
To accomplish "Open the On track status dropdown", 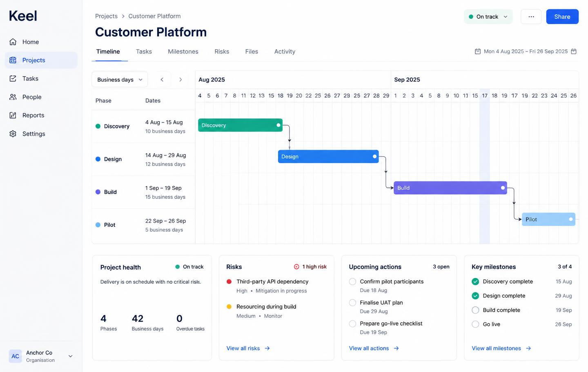I will [488, 17].
